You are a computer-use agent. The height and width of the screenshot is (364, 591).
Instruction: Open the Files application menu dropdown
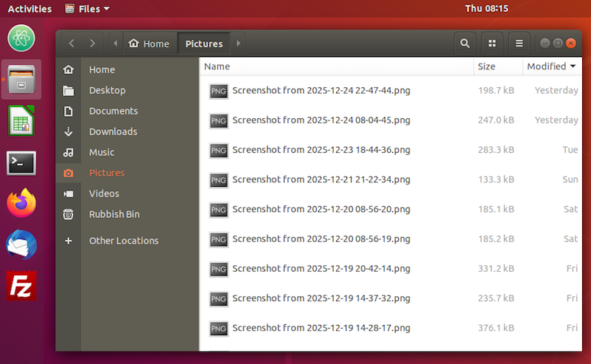[x=87, y=9]
